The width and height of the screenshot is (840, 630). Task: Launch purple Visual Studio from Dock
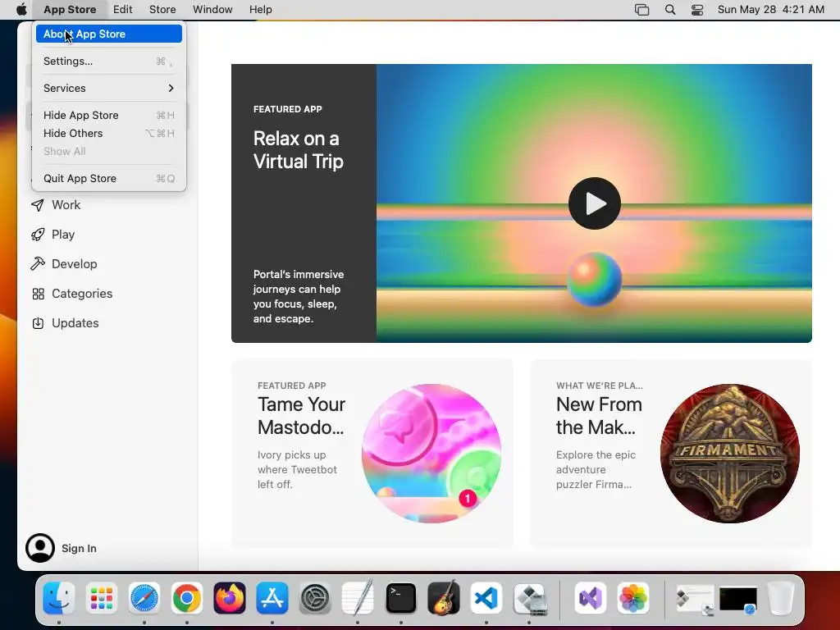click(x=590, y=598)
